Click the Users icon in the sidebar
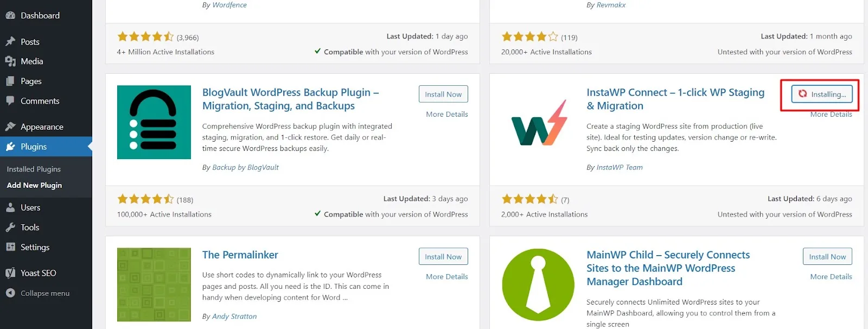The height and width of the screenshot is (329, 868). click(10, 207)
